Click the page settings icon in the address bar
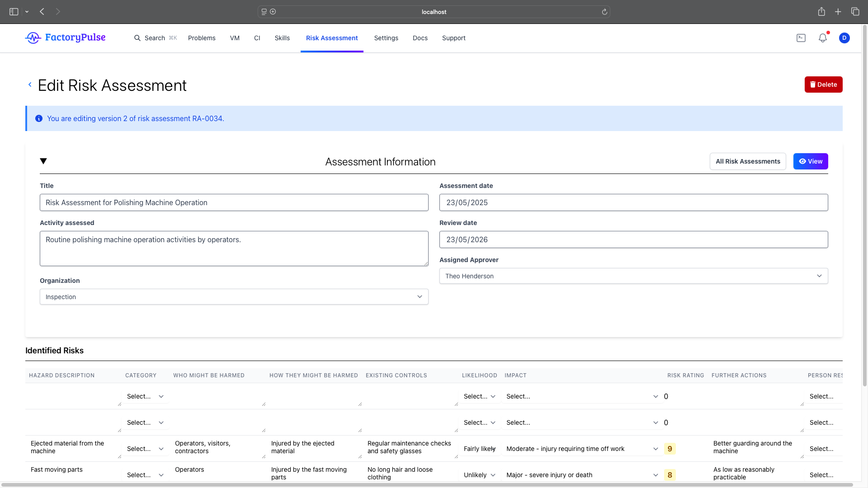The width and height of the screenshot is (868, 488). pos(264,12)
